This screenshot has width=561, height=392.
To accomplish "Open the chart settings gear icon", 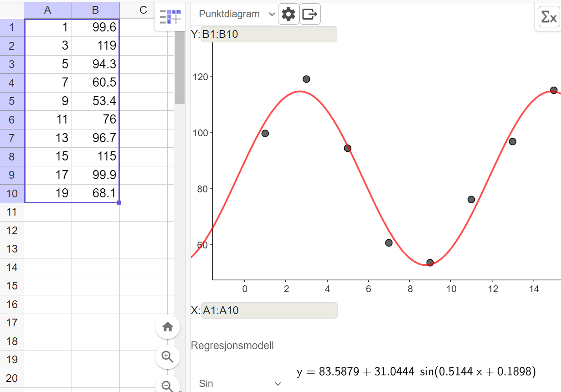I will coord(288,14).
